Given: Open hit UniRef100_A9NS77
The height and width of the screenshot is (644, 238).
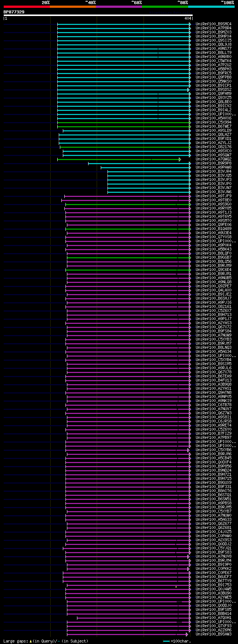Looking at the screenshot, I should (213, 49).
